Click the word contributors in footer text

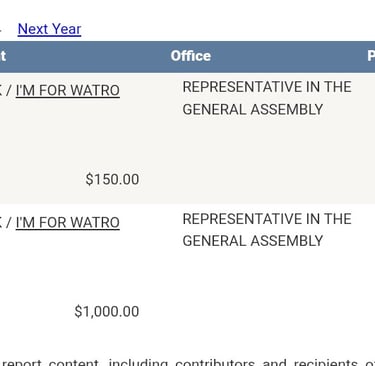[x=215, y=362]
